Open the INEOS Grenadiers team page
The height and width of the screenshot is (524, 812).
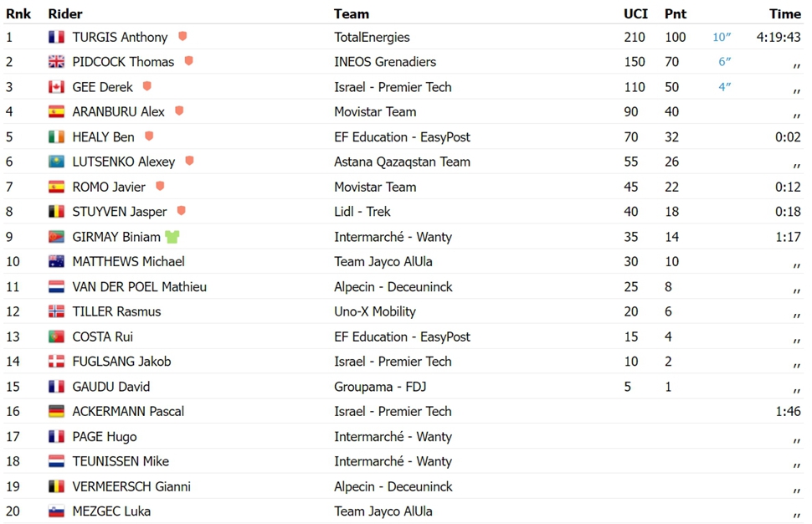point(385,62)
